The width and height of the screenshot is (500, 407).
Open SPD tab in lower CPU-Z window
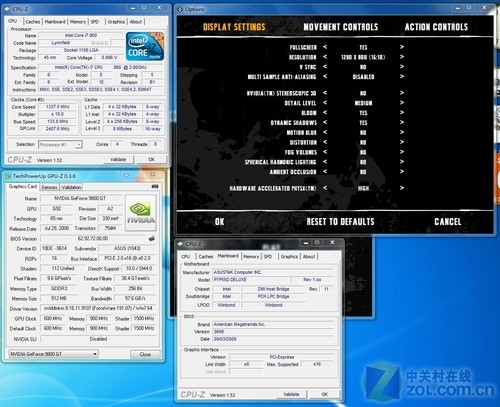[x=268, y=256]
